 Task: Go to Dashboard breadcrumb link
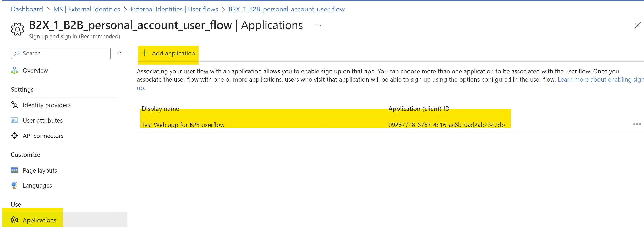click(27, 9)
